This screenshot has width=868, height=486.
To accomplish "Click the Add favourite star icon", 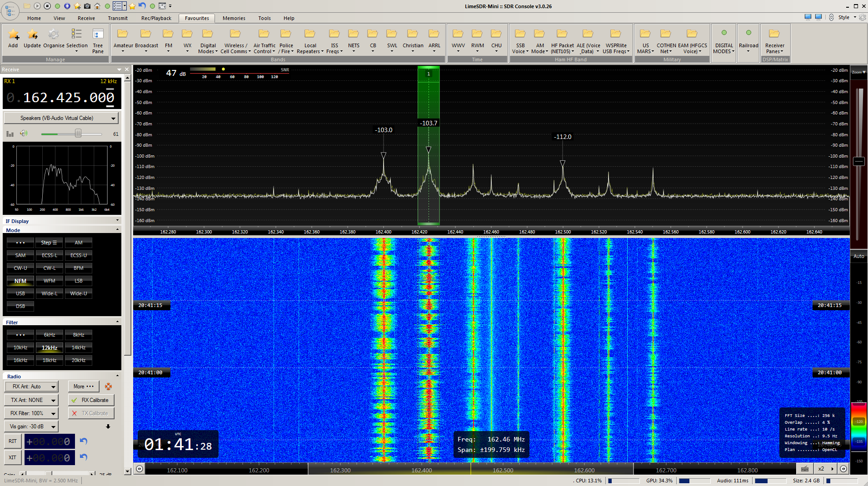I will pyautogui.click(x=13, y=35).
